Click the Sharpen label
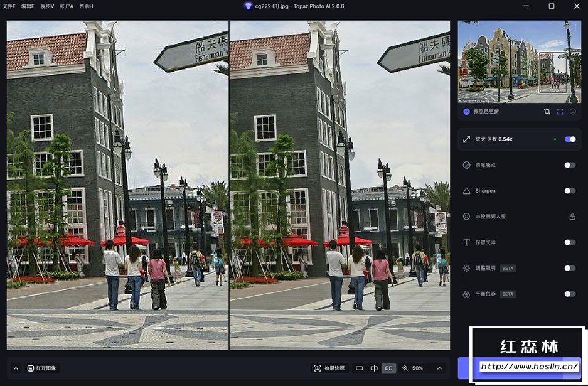The image size is (588, 386). 485,191
